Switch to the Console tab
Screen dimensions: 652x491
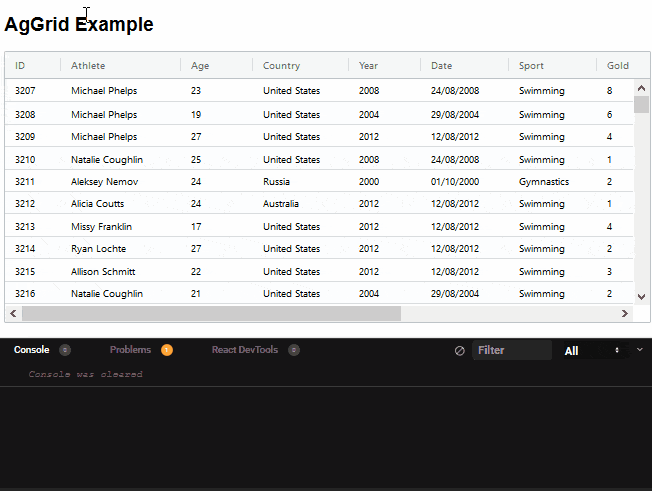[32, 350]
